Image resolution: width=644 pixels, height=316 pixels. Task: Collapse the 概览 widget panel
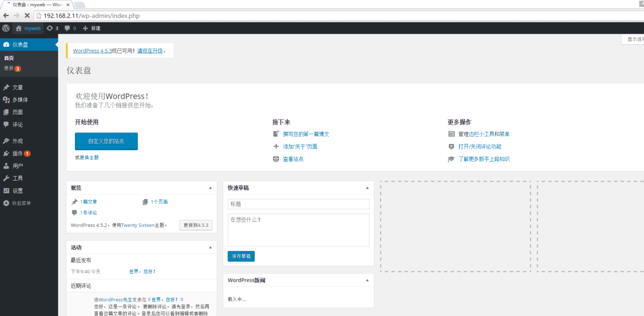pyautogui.click(x=210, y=188)
